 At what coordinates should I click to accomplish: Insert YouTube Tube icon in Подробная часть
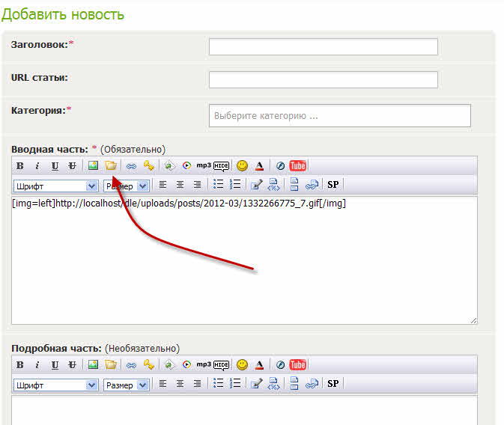click(297, 365)
